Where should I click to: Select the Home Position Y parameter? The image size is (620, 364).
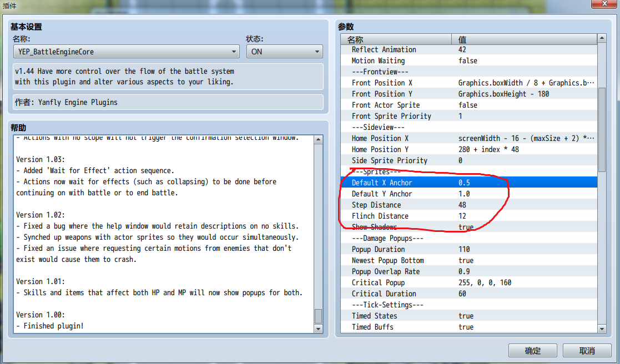tap(469, 149)
